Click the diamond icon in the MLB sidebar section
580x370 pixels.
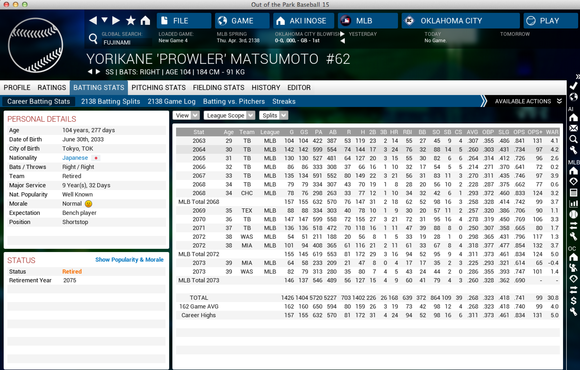[573, 181]
